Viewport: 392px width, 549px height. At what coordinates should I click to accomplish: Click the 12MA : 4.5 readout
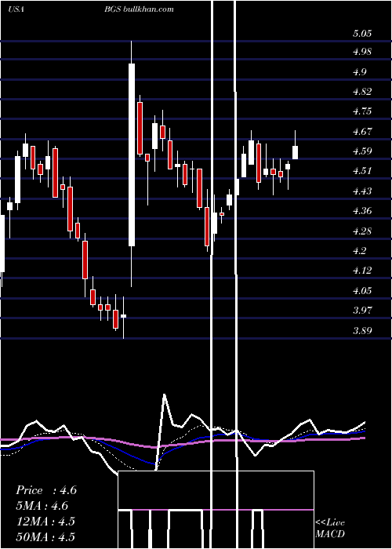(x=45, y=521)
